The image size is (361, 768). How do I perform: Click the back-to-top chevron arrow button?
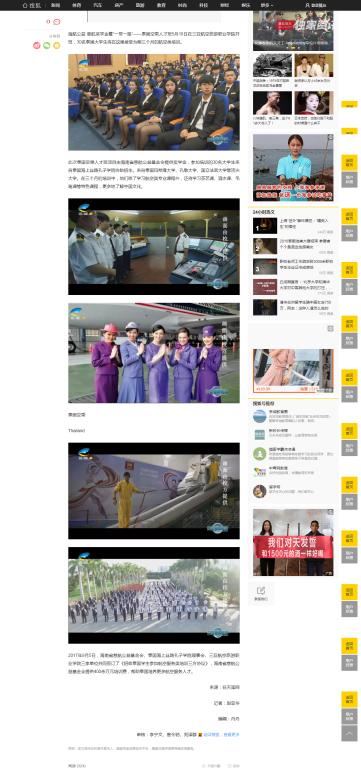pos(349,733)
